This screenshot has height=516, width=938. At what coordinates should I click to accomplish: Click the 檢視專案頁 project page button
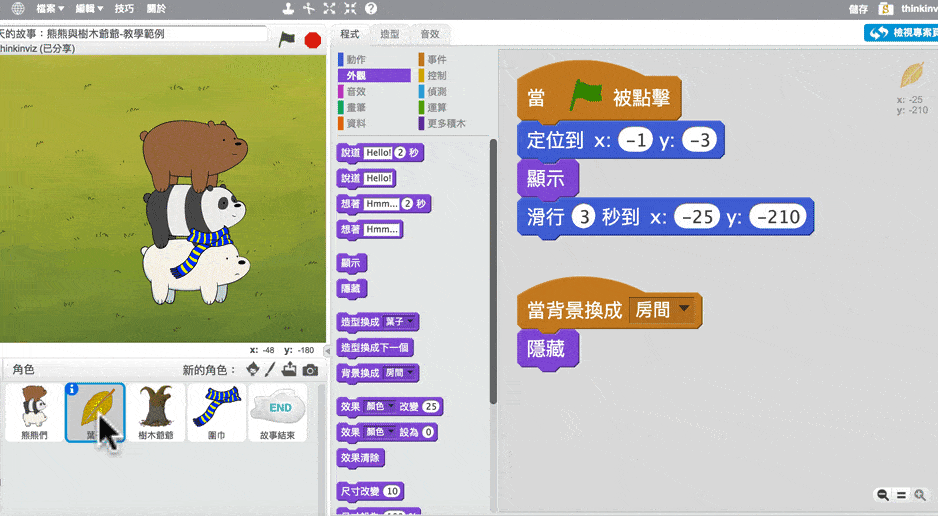click(x=902, y=32)
